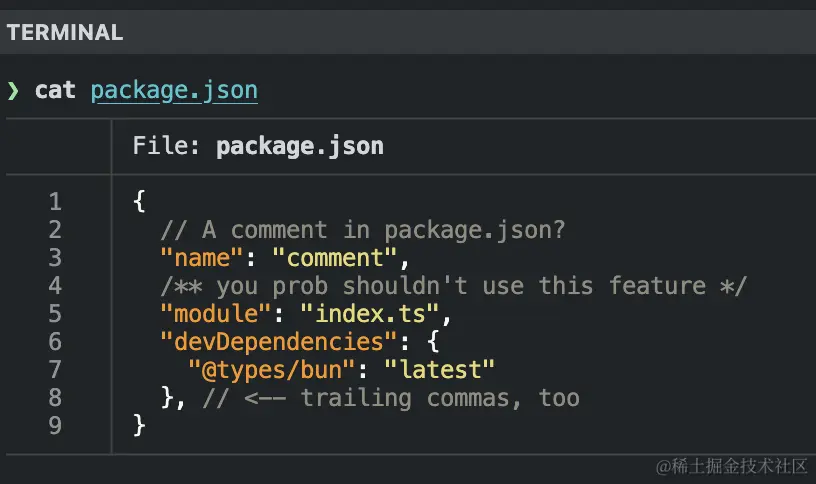Image resolution: width=816 pixels, height=484 pixels.
Task: Open the underlined package.json link
Action: pos(174,90)
